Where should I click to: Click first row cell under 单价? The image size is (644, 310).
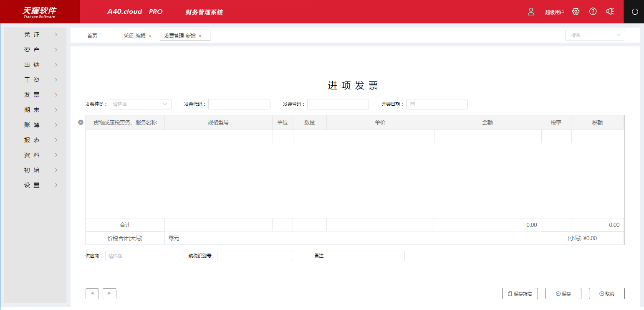pyautogui.click(x=381, y=137)
